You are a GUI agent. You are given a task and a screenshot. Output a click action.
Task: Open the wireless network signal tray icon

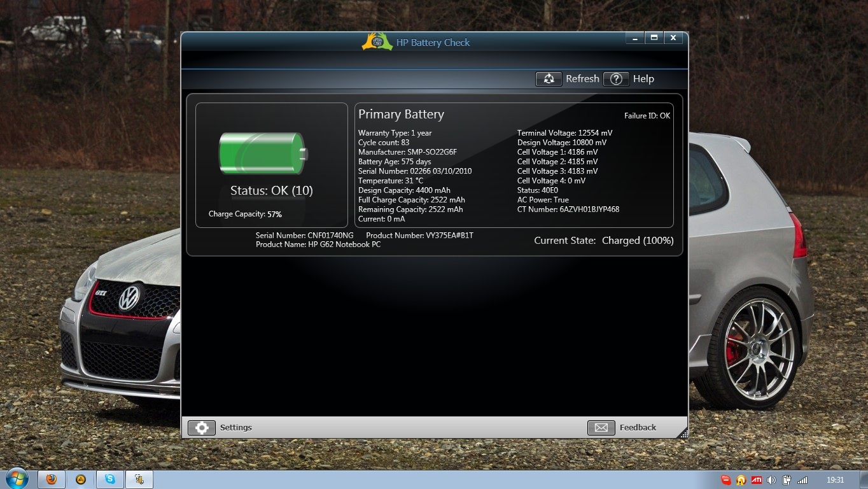pyautogui.click(x=802, y=480)
